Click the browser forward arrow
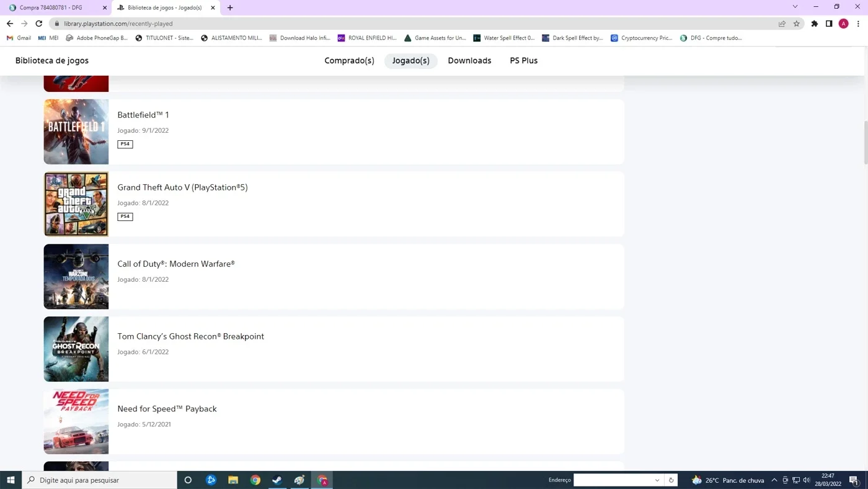The image size is (868, 489). 24,24
